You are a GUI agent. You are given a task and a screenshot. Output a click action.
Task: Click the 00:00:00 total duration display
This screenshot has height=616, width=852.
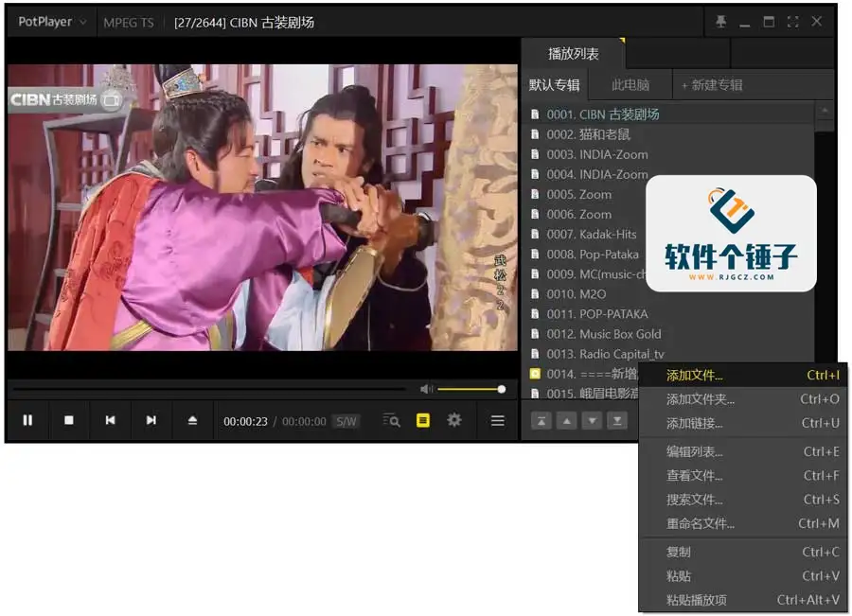(x=304, y=421)
